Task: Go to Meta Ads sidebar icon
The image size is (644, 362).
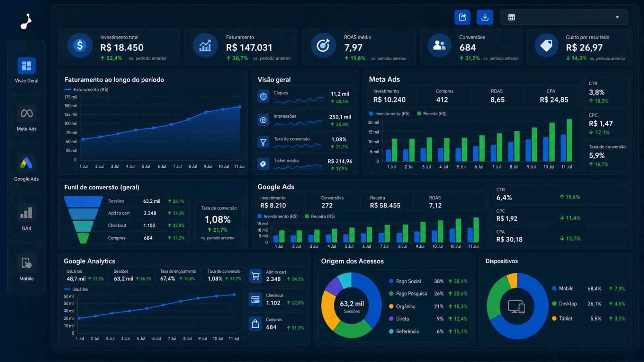Action: pyautogui.click(x=27, y=113)
